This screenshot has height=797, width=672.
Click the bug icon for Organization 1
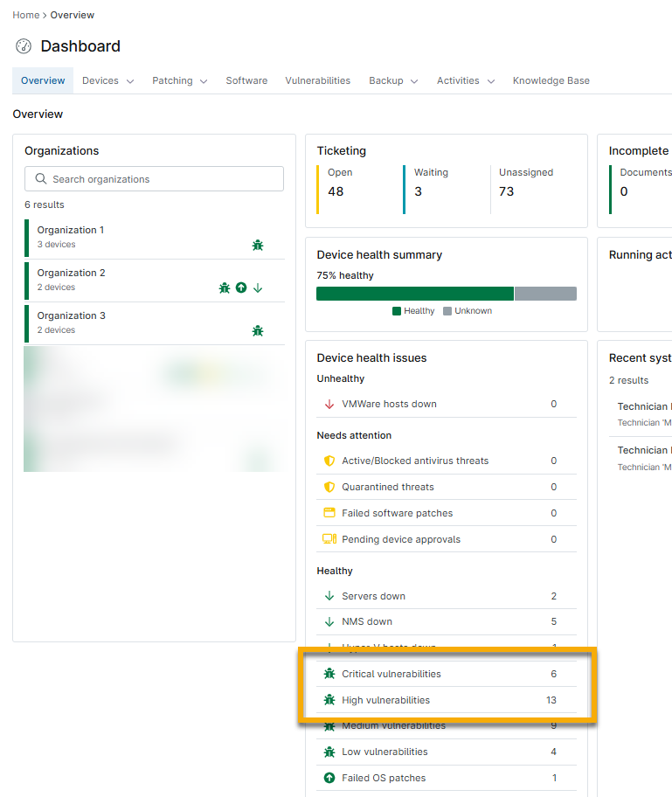tap(258, 246)
